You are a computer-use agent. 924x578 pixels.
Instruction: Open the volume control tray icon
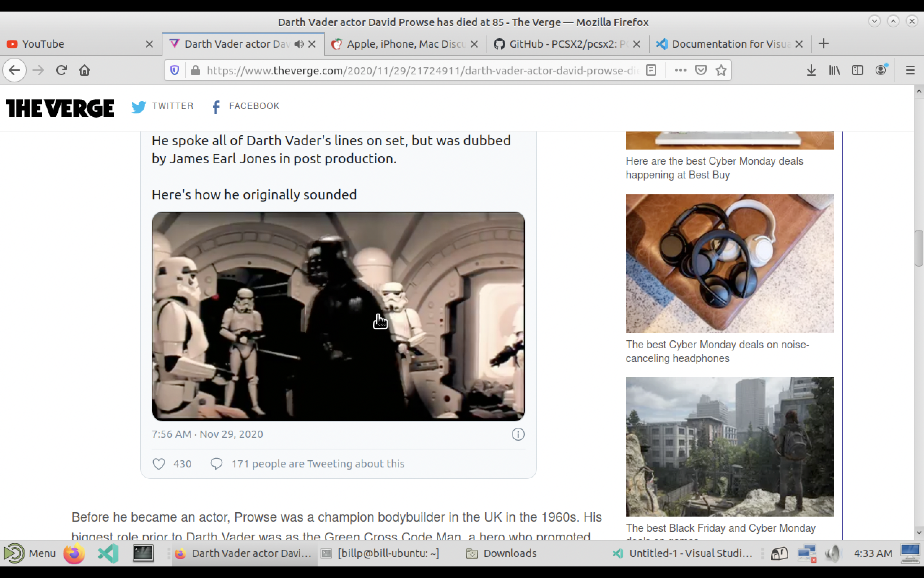(833, 553)
